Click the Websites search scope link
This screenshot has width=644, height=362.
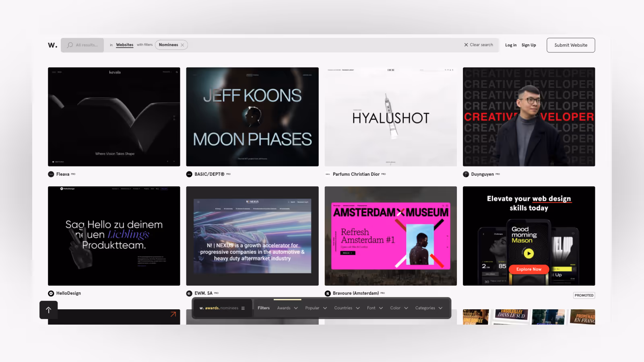pos(125,45)
